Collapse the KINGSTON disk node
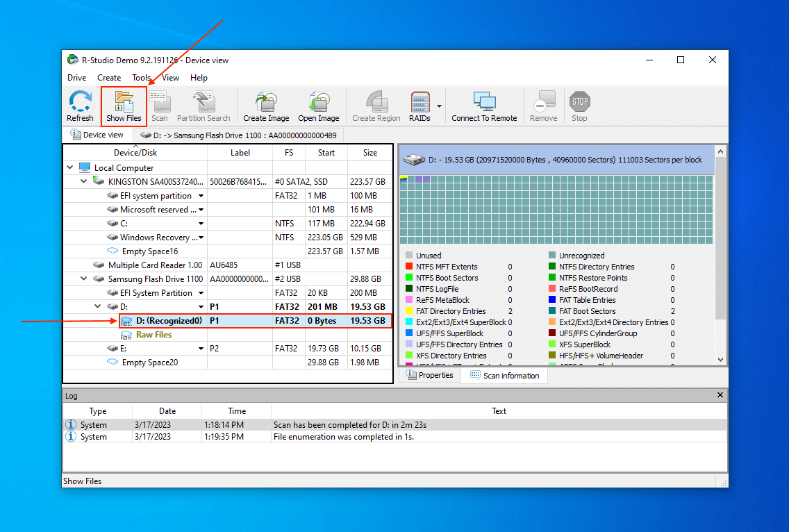The width and height of the screenshot is (789, 532). click(x=84, y=181)
